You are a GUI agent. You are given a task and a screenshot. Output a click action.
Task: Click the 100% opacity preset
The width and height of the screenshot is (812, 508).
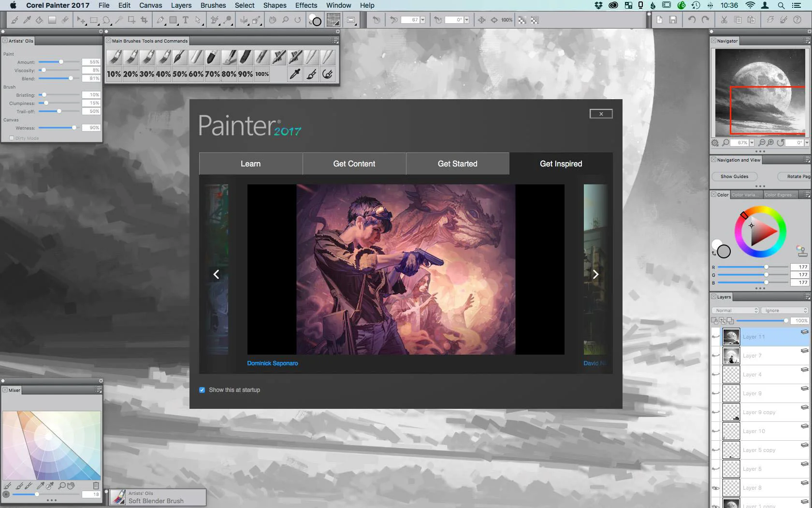(x=262, y=74)
